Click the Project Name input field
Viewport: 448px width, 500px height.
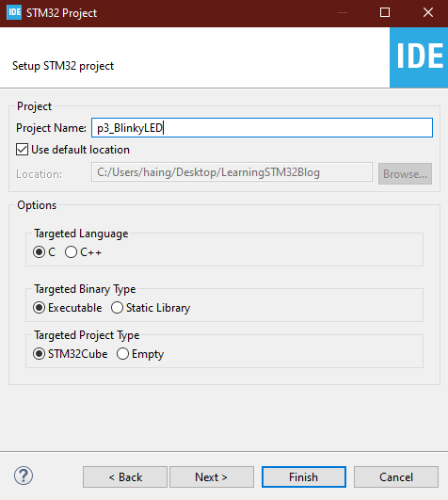tap(262, 128)
